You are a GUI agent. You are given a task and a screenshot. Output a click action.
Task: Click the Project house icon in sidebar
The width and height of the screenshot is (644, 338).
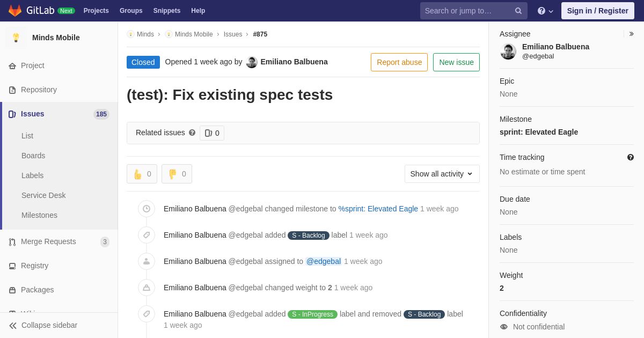[12, 65]
